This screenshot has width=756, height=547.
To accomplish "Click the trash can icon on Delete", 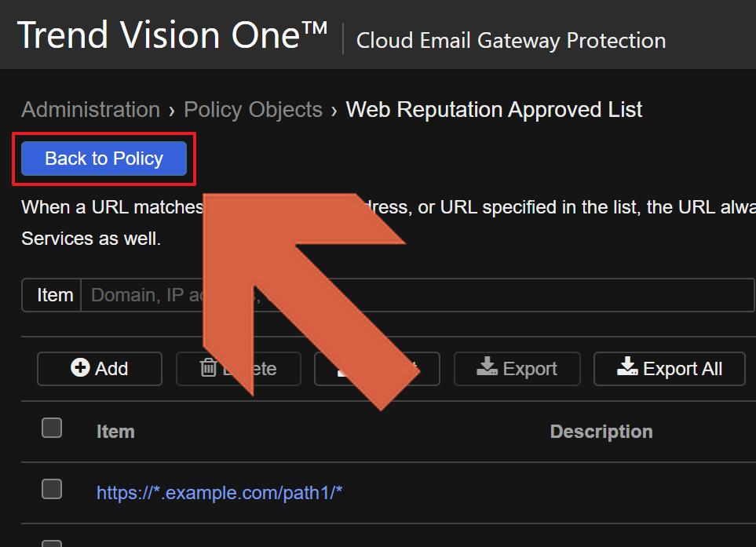I will (x=209, y=368).
